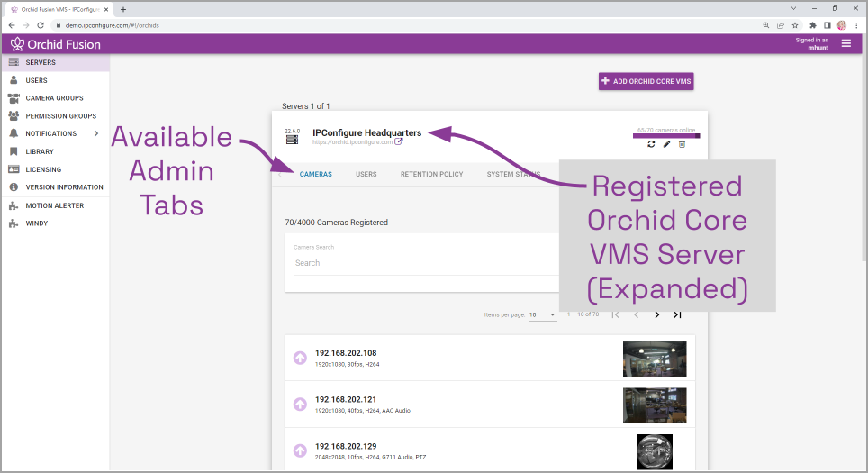Click the cameras online progress bar

(666, 135)
